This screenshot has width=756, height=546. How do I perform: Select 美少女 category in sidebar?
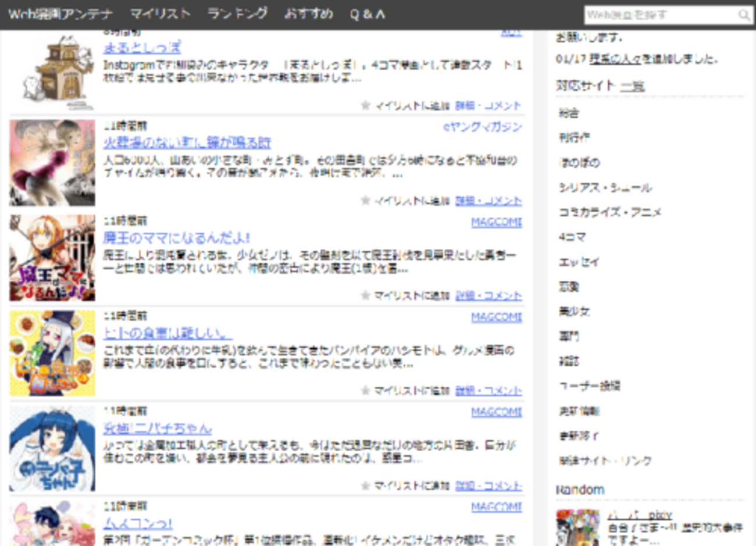pyautogui.click(x=574, y=312)
